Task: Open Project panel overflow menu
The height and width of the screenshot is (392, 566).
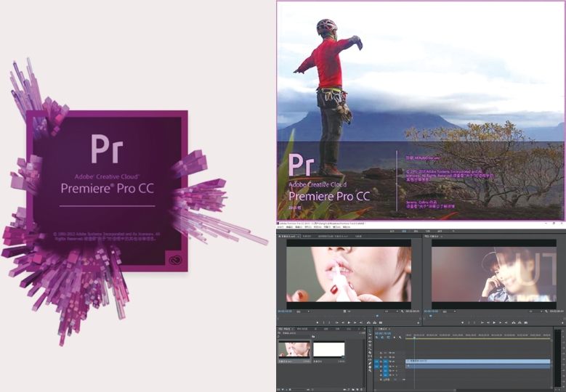Action: (365, 329)
